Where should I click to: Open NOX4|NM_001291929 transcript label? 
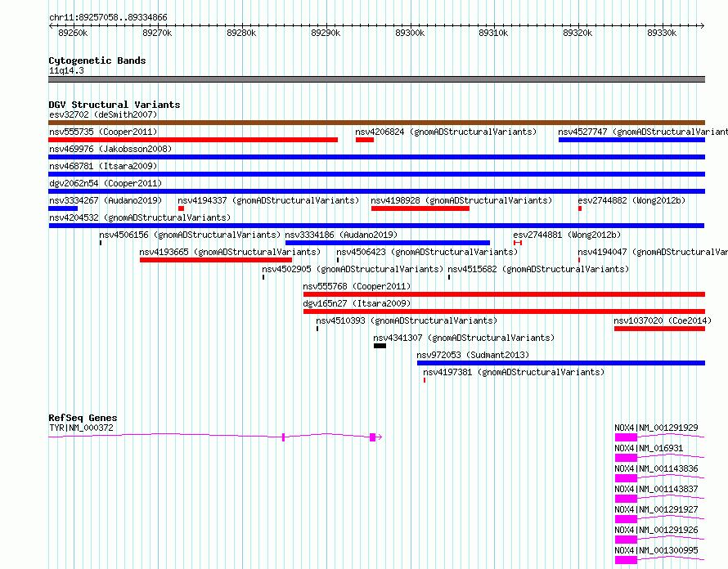tap(656, 428)
